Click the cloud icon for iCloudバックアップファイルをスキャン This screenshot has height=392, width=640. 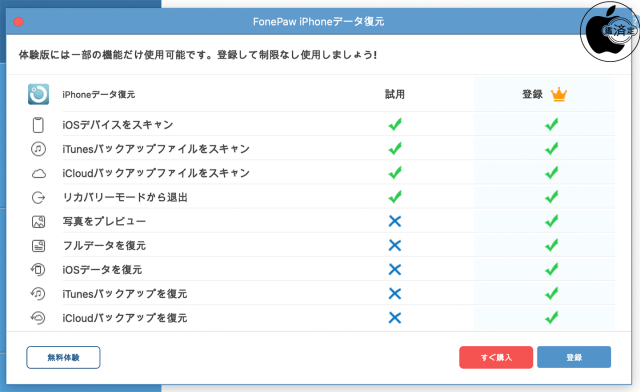click(x=39, y=174)
